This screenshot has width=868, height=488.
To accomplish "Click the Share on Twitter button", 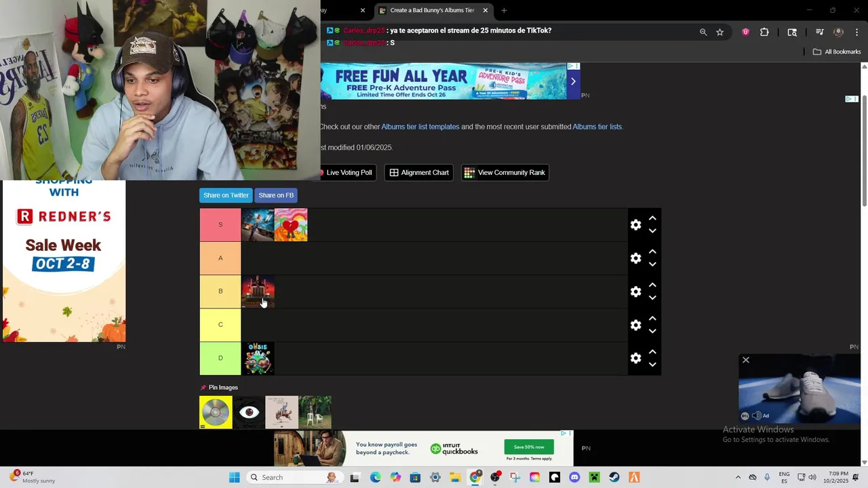I will tap(226, 195).
